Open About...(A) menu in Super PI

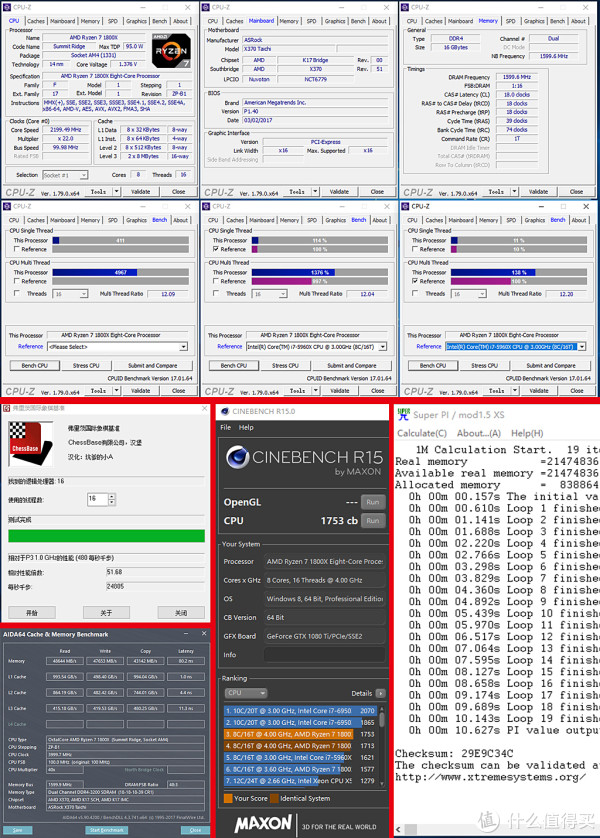(479, 433)
